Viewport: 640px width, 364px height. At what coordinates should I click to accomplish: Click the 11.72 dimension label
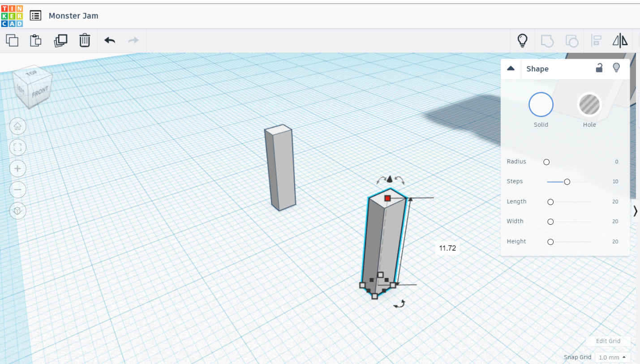[x=447, y=248]
